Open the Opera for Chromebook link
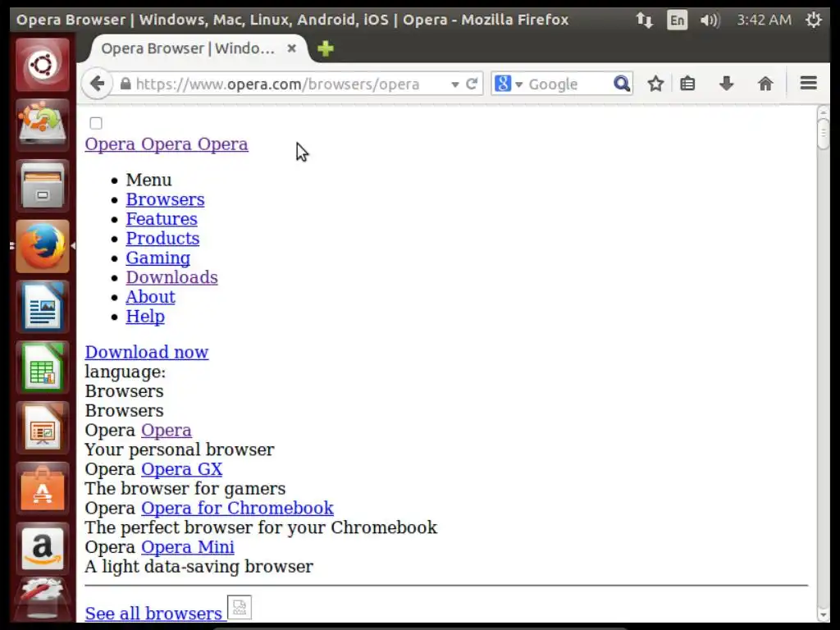 pos(237,508)
